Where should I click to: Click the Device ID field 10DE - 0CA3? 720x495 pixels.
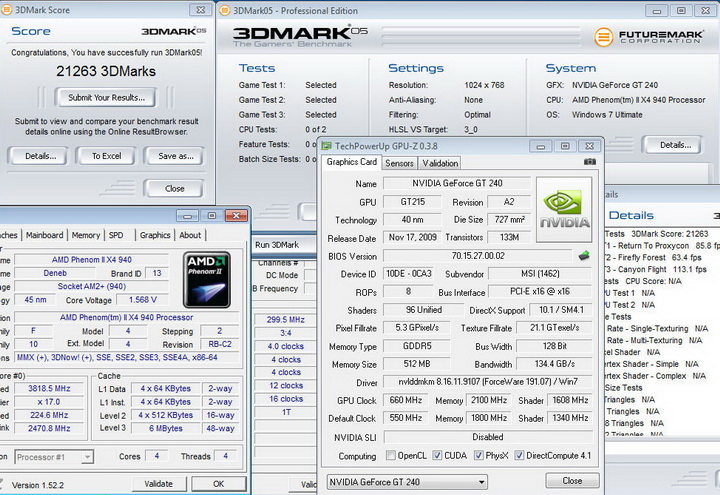[x=409, y=274]
